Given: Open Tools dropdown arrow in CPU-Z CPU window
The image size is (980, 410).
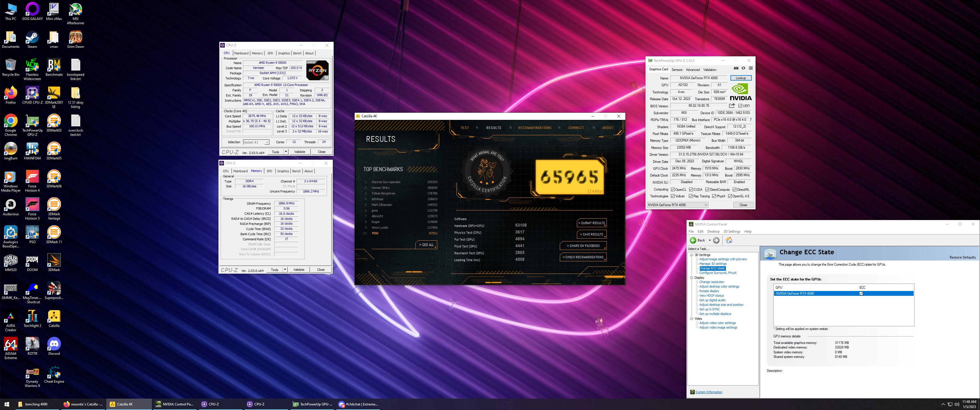Looking at the screenshot, I should coord(286,151).
